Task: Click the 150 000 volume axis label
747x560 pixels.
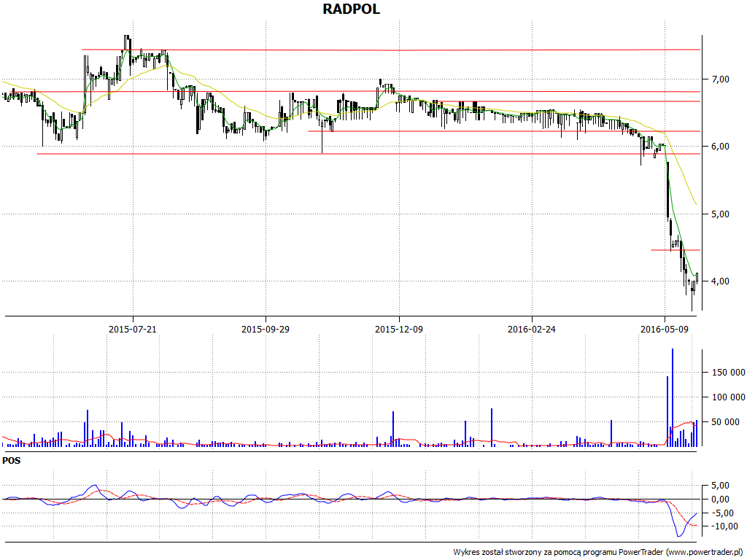Action: (729, 373)
